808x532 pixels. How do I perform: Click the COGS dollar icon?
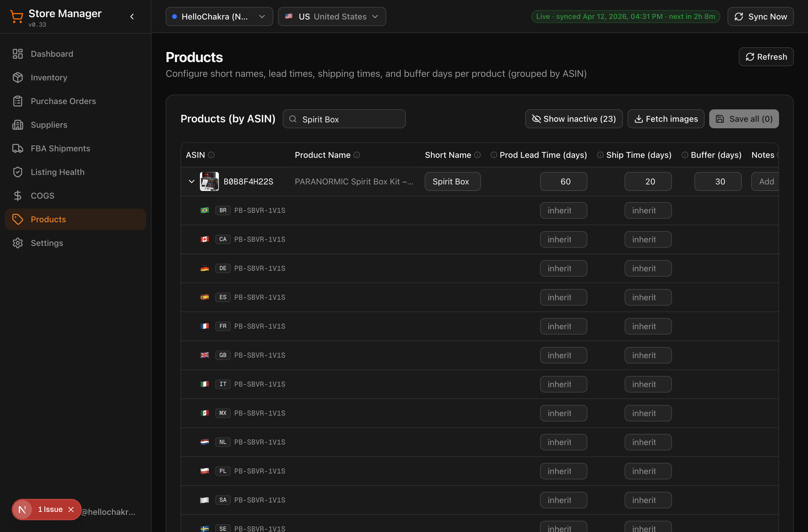[x=18, y=195]
